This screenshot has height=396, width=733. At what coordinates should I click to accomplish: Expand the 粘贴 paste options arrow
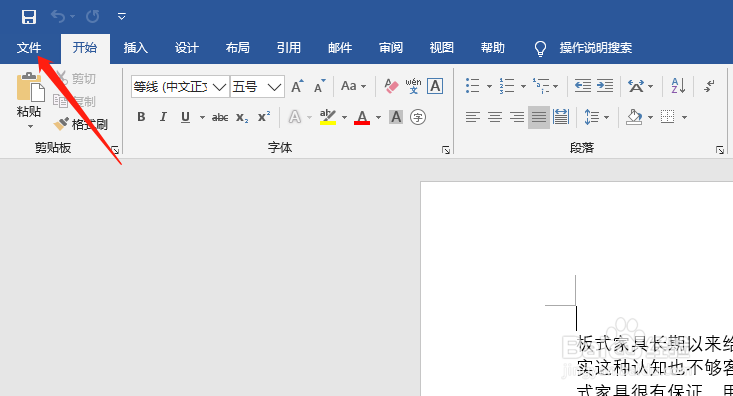(30, 127)
